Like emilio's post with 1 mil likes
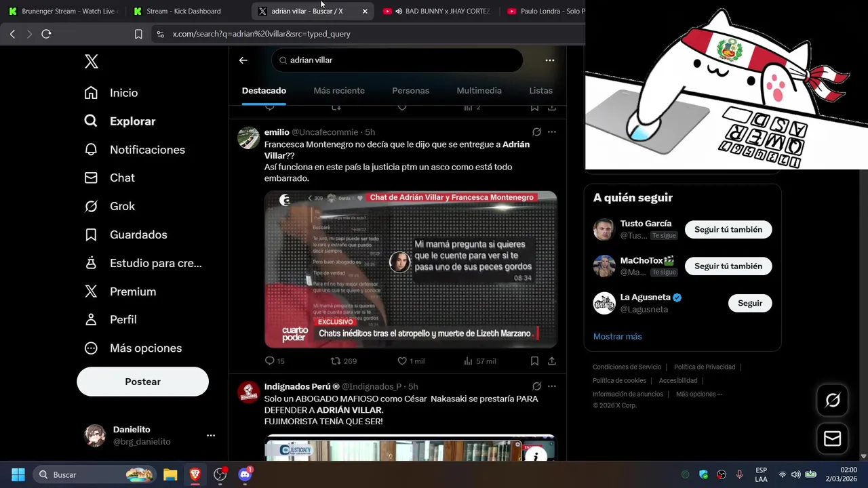 coord(411,361)
